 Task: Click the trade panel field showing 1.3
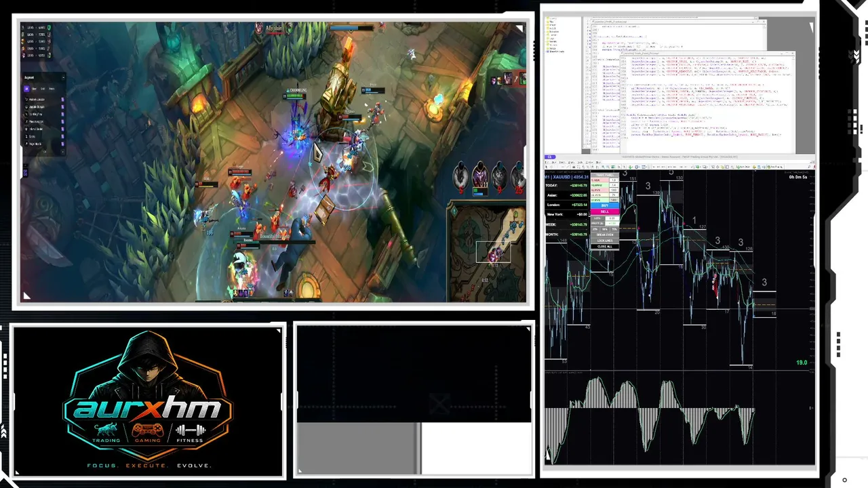click(613, 180)
